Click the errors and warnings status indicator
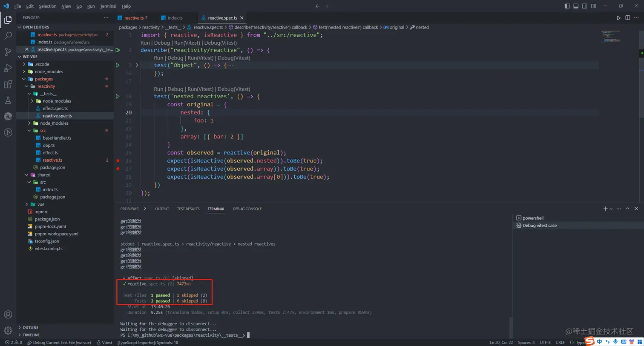This screenshot has height=346, width=644. click(14, 343)
